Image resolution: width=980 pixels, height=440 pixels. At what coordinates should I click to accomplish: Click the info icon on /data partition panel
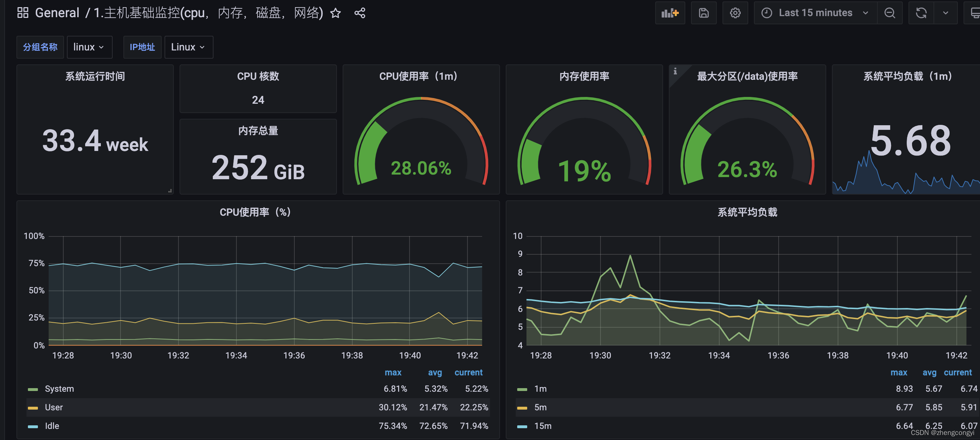675,71
